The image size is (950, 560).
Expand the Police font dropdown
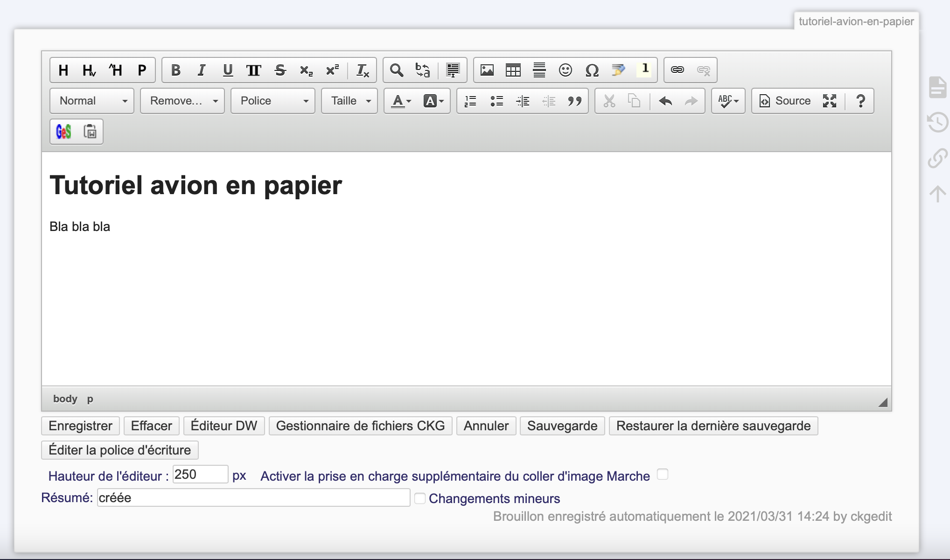[x=273, y=101]
